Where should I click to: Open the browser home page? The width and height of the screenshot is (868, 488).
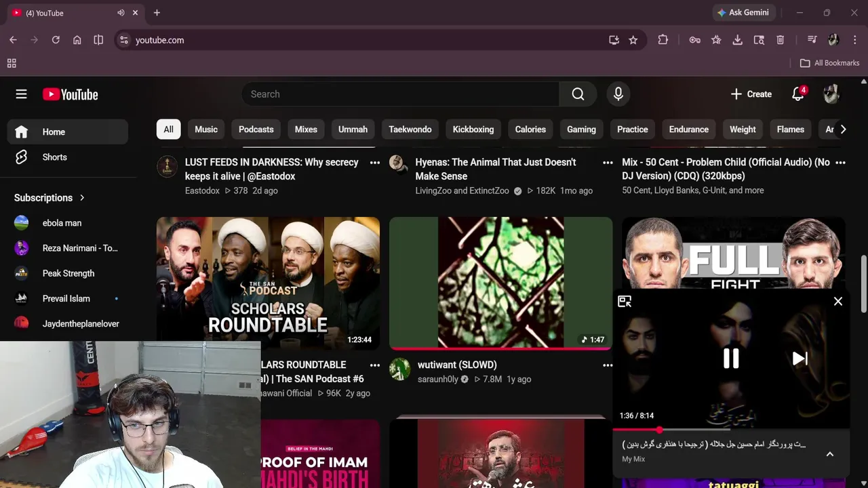(x=77, y=40)
